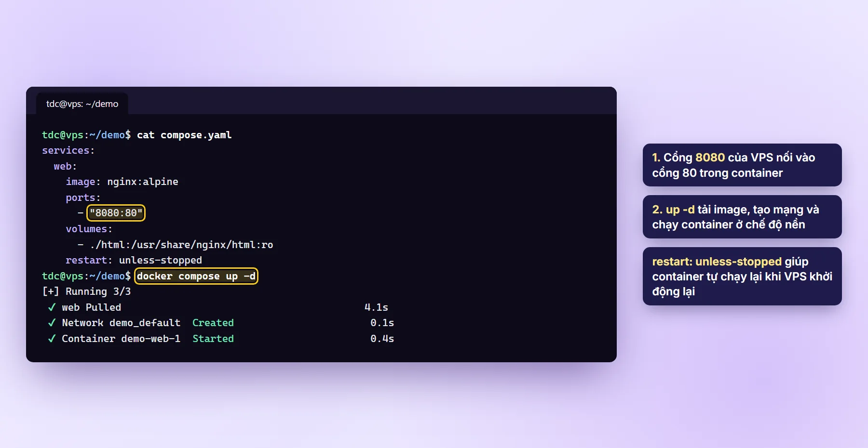The height and width of the screenshot is (448, 868).
Task: Click the green 'Created' status
Action: pyautogui.click(x=213, y=323)
